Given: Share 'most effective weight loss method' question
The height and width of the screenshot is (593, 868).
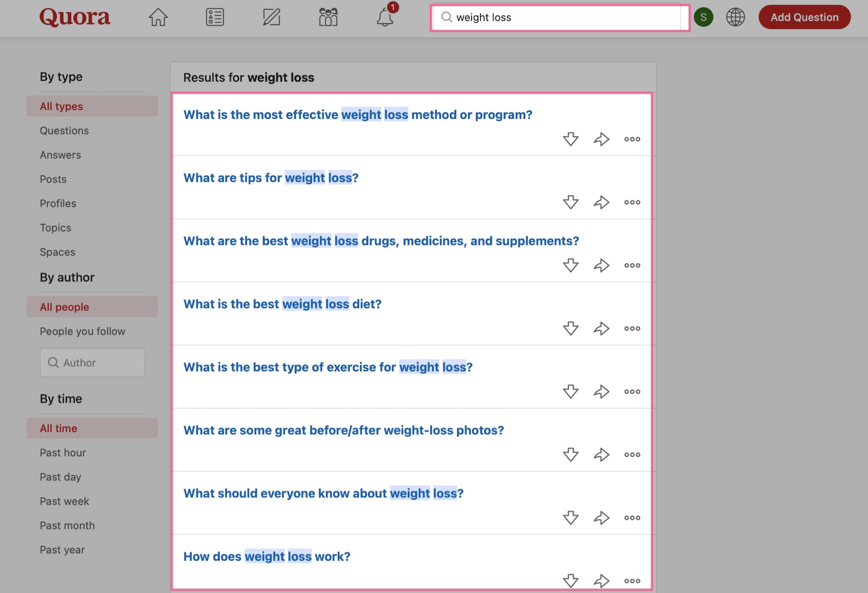Looking at the screenshot, I should coord(601,139).
